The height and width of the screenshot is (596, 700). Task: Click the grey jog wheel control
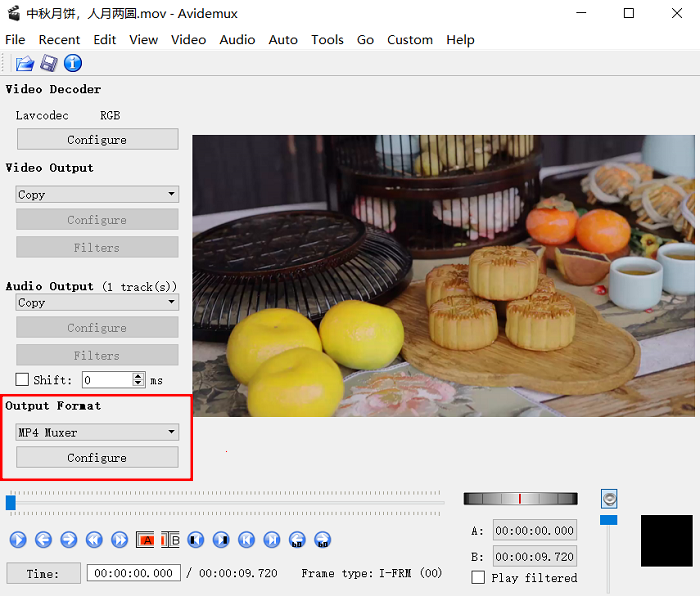(x=521, y=499)
